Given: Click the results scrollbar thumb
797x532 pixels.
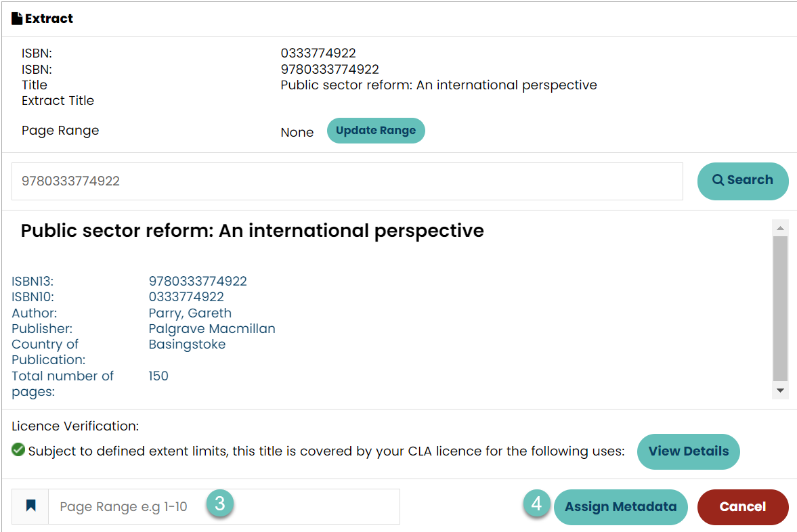Looking at the screenshot, I should coord(779,309).
